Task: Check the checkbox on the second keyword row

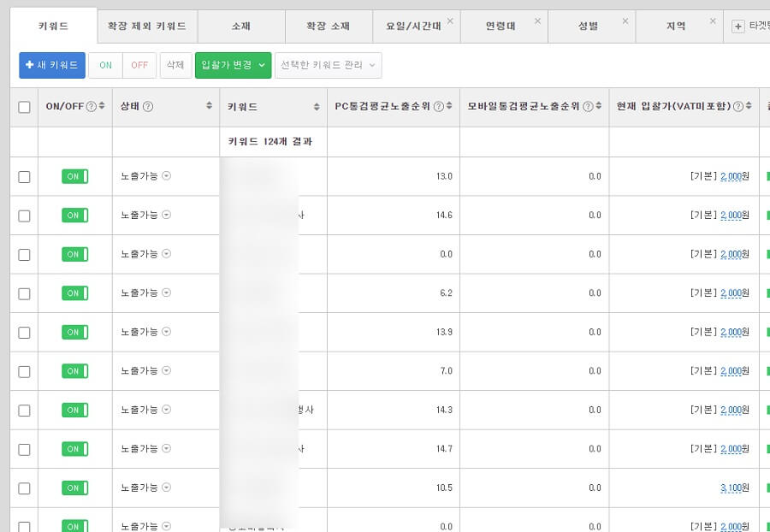Action: pos(24,216)
